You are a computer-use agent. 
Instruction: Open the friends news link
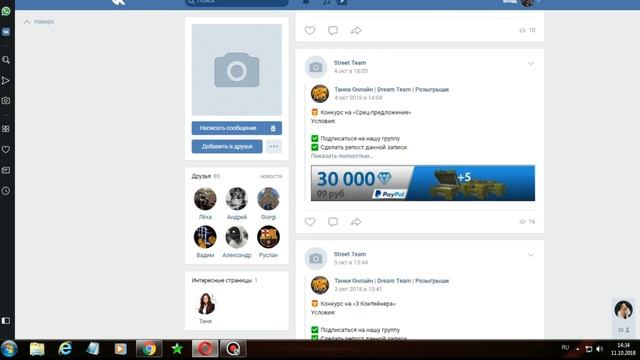(271, 176)
